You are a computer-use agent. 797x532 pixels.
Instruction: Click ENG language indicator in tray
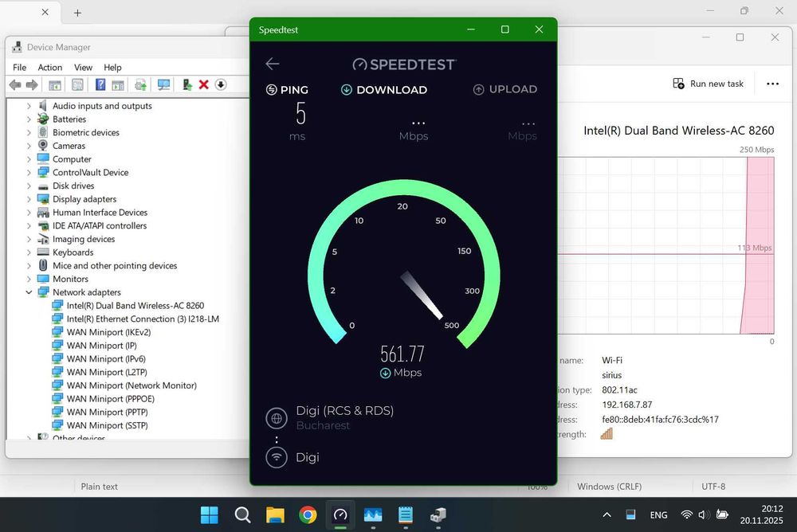tap(658, 515)
